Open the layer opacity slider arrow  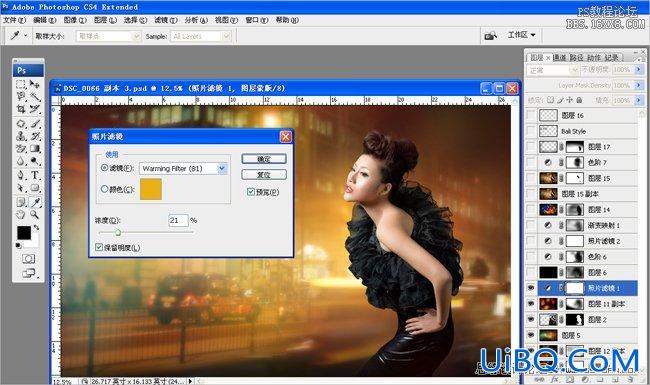(639, 70)
